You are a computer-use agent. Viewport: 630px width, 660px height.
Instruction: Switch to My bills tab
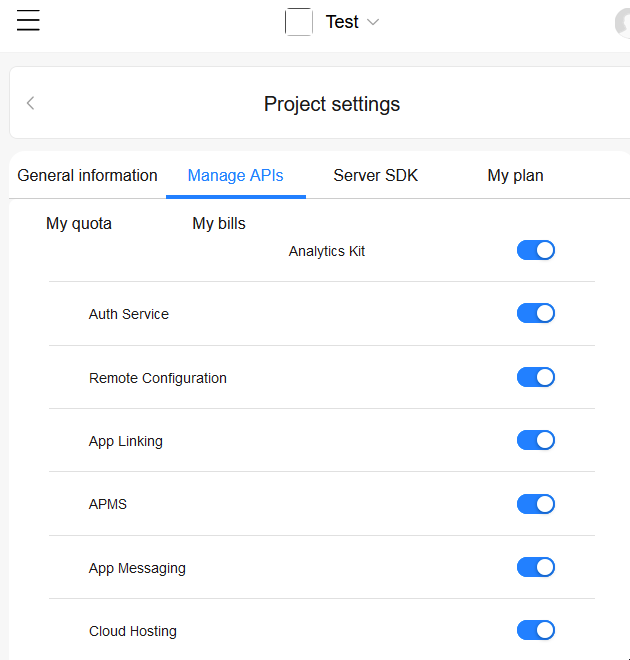click(x=219, y=224)
